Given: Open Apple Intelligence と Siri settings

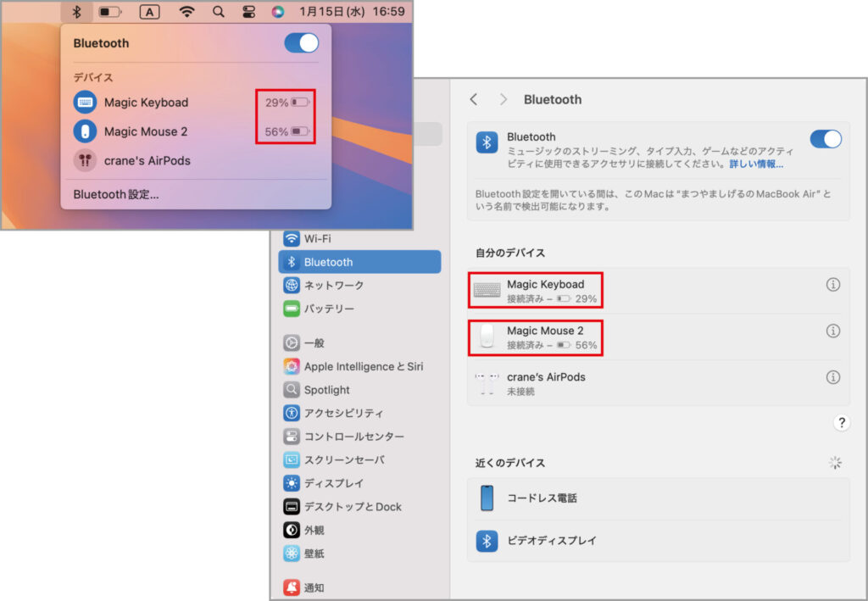Looking at the screenshot, I should point(359,366).
